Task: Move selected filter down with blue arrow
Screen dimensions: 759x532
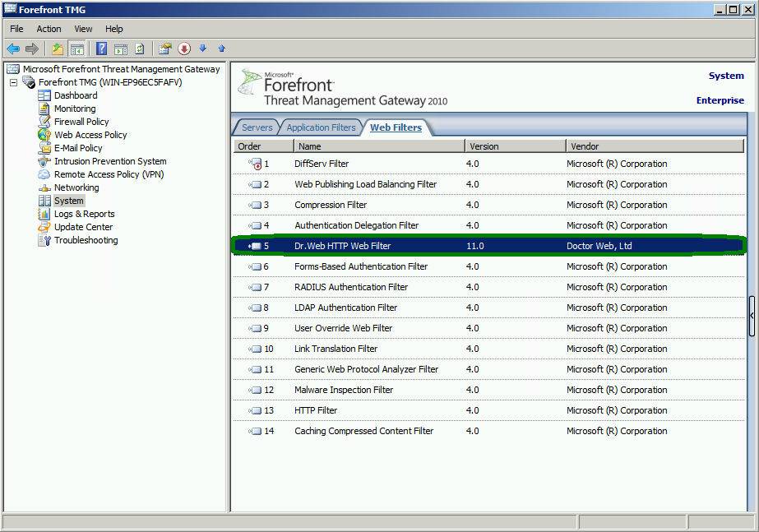Action: pos(203,48)
